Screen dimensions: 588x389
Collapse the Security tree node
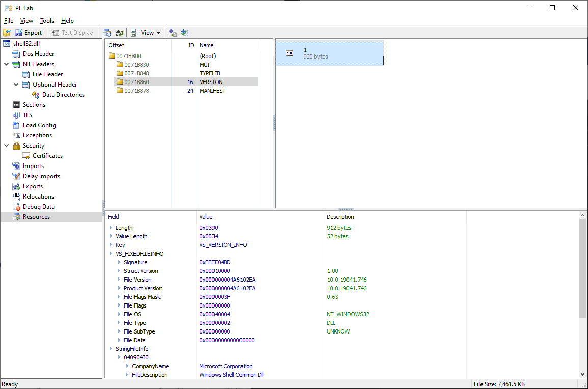pos(7,146)
